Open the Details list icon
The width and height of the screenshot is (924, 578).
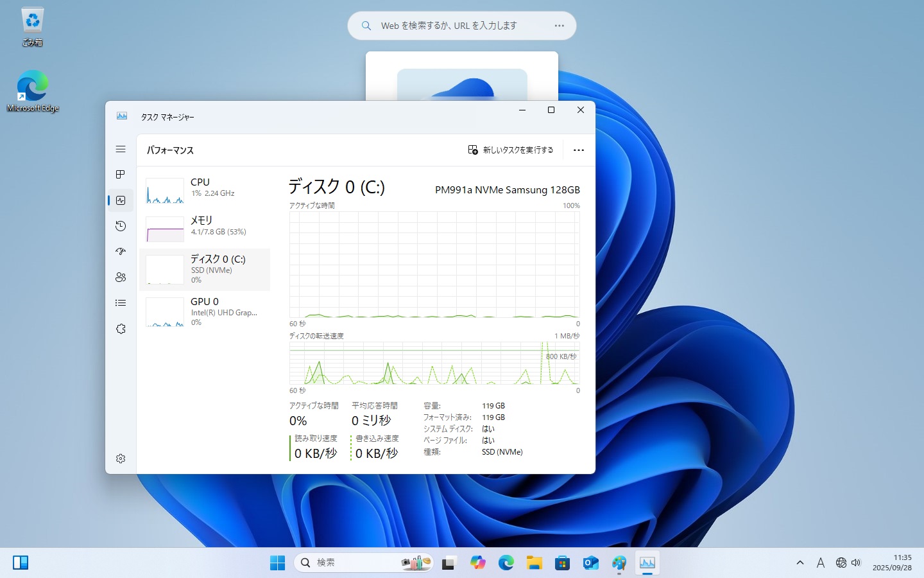coord(121,303)
